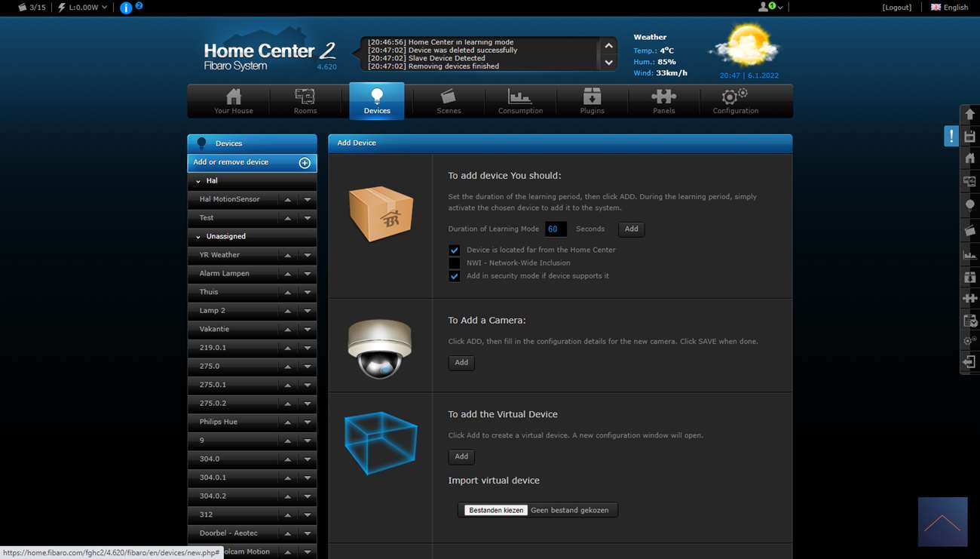
Task: Click the plus icon beside Add or remove device
Action: coord(305,163)
